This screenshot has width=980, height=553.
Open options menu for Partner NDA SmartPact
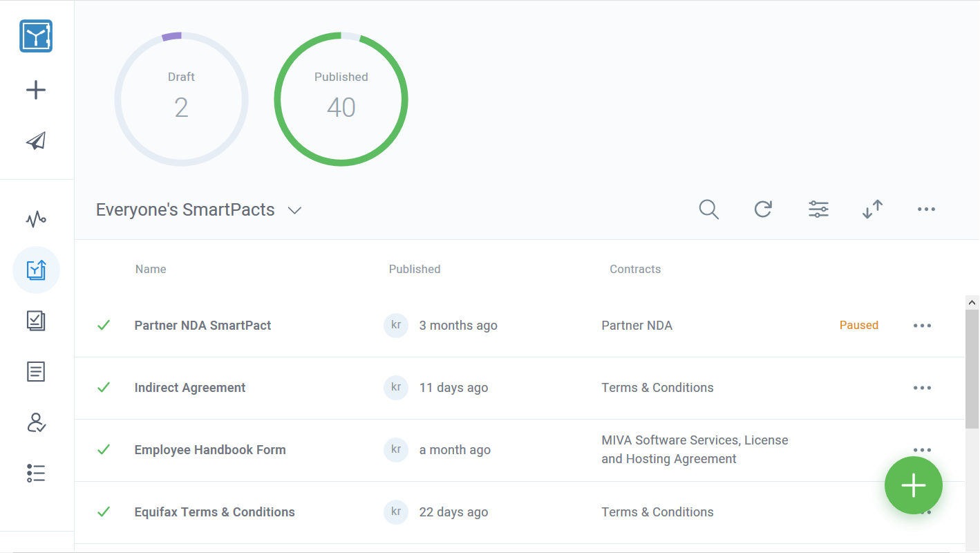point(922,326)
